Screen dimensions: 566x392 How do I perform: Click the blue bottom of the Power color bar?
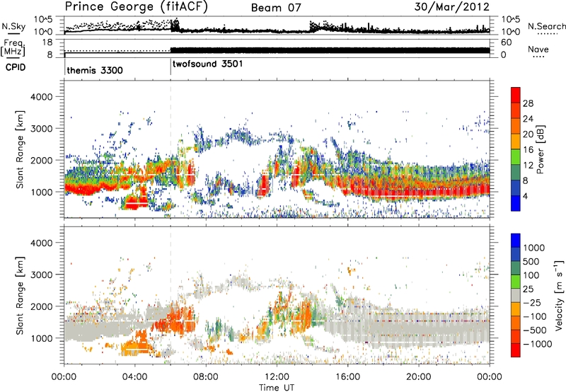(x=516, y=204)
